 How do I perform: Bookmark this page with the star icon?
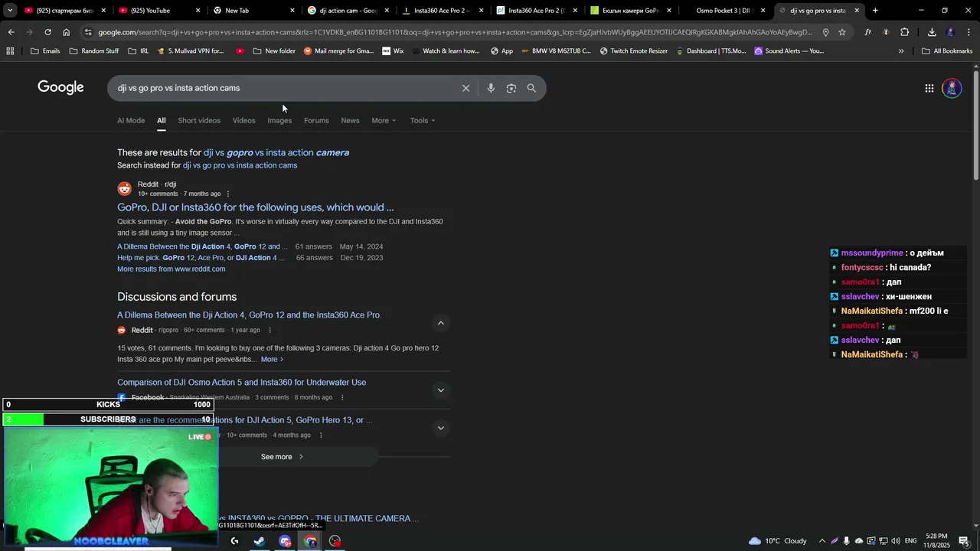pyautogui.click(x=842, y=32)
